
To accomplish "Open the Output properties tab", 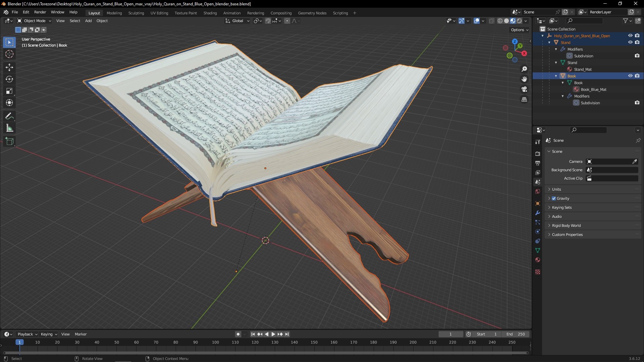I will coord(538,163).
